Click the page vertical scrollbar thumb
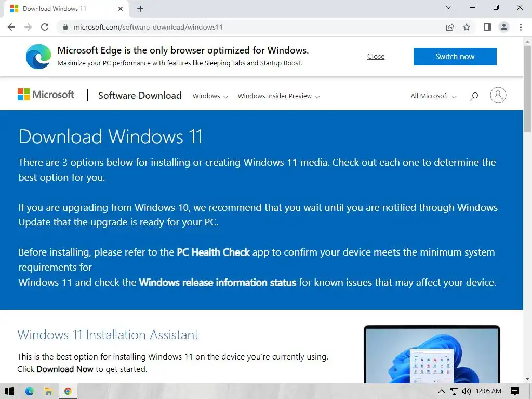The width and height of the screenshot is (532, 399). pyautogui.click(x=527, y=88)
